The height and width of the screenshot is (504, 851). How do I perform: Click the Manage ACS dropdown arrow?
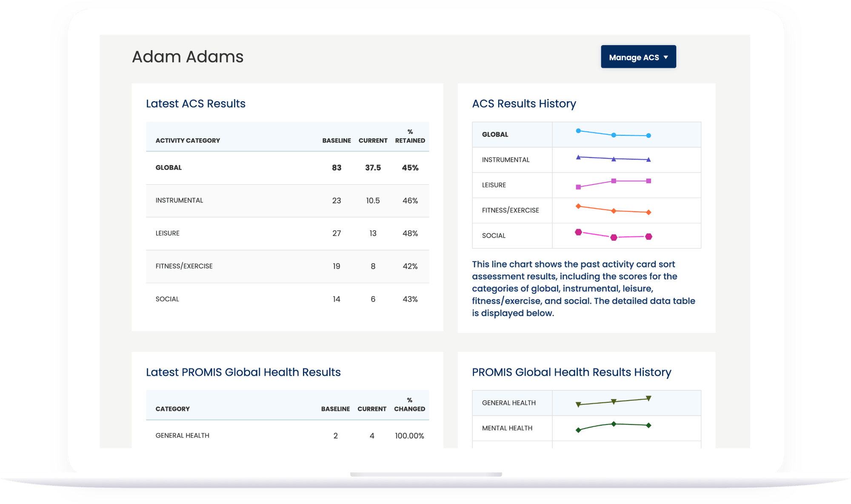(x=666, y=57)
